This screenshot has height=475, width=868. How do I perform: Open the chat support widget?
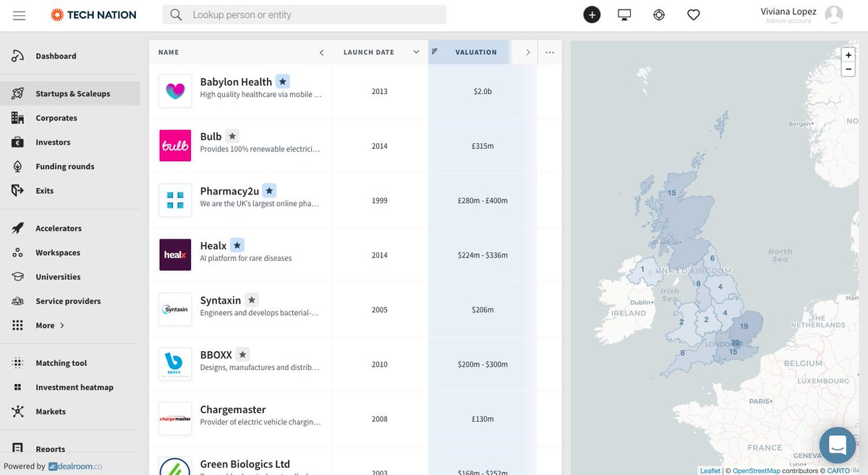(838, 445)
